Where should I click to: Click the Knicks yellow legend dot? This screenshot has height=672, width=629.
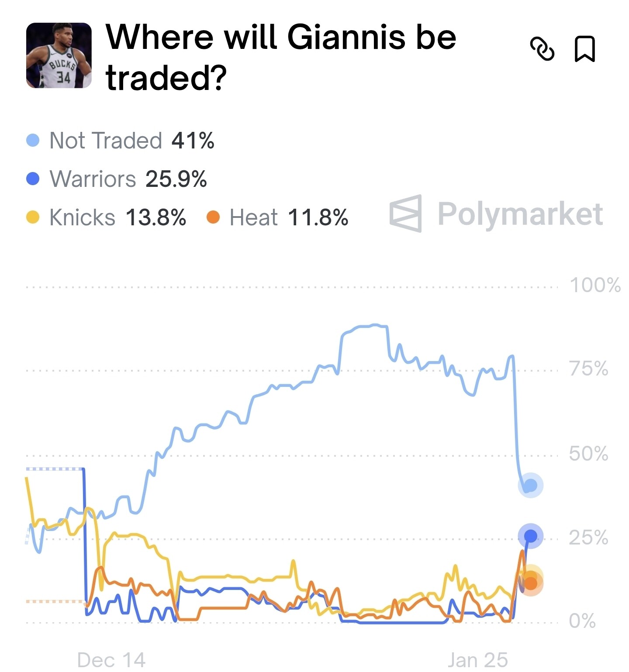(33, 217)
